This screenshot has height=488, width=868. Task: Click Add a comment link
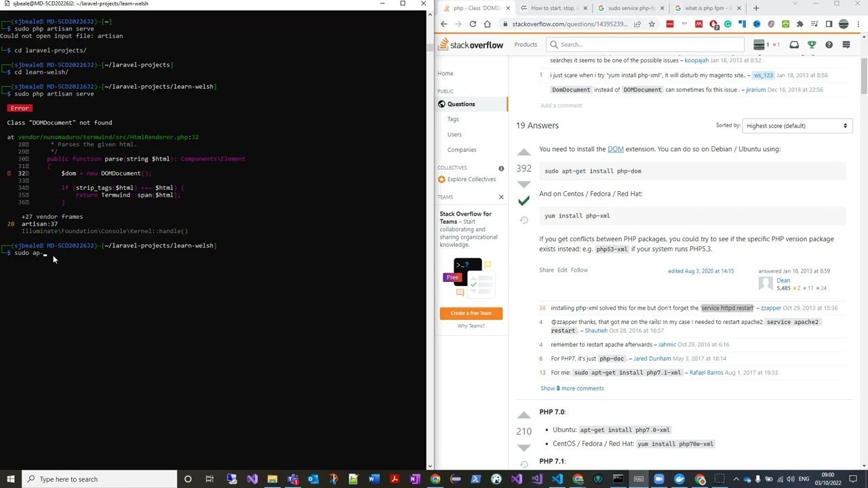tap(561, 106)
